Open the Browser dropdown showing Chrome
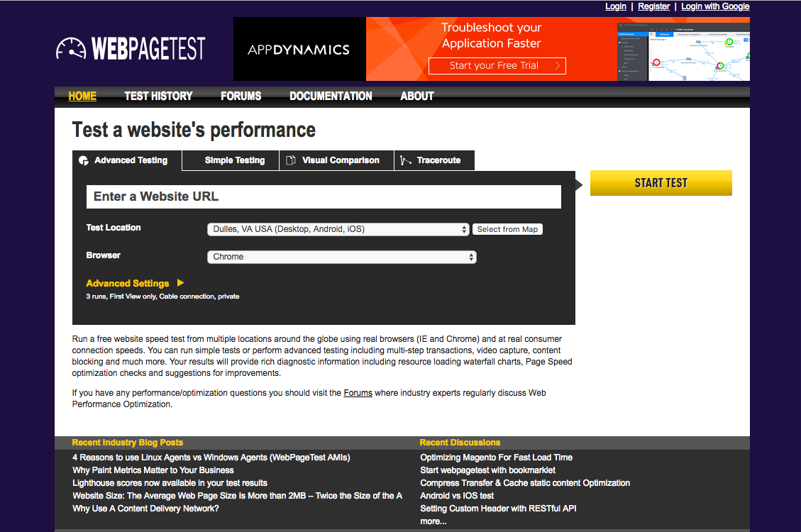 (342, 257)
